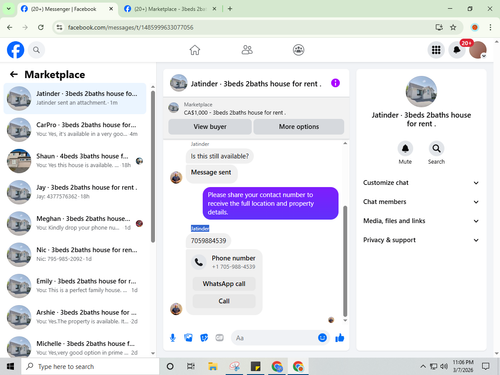Open Task View on the taskbar
This screenshot has height=375, width=500.
click(x=191, y=367)
